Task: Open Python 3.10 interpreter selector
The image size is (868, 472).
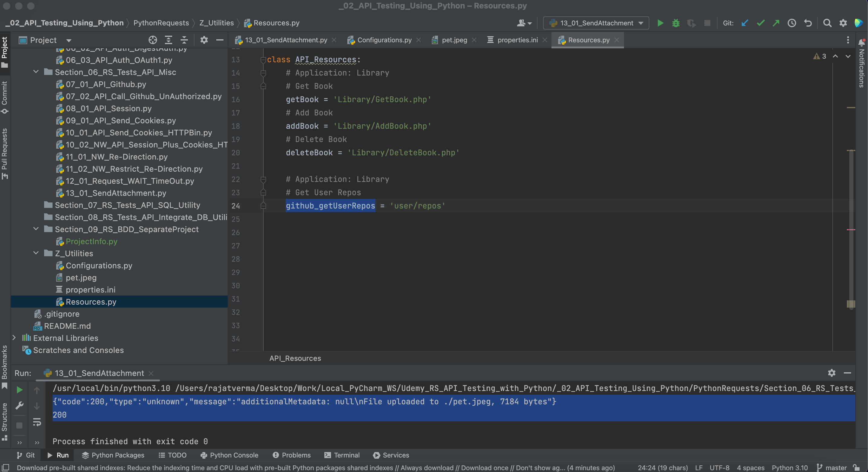Action: tap(789, 467)
